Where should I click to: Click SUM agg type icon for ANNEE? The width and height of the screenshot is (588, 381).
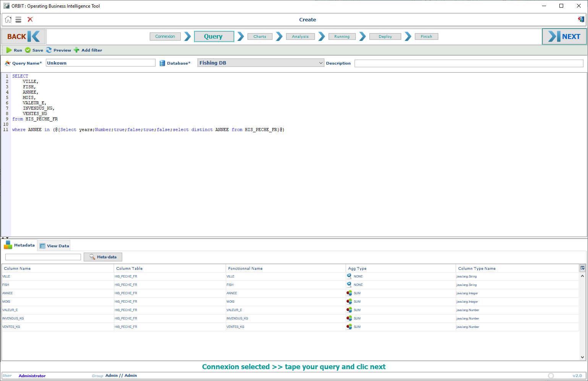coord(349,293)
